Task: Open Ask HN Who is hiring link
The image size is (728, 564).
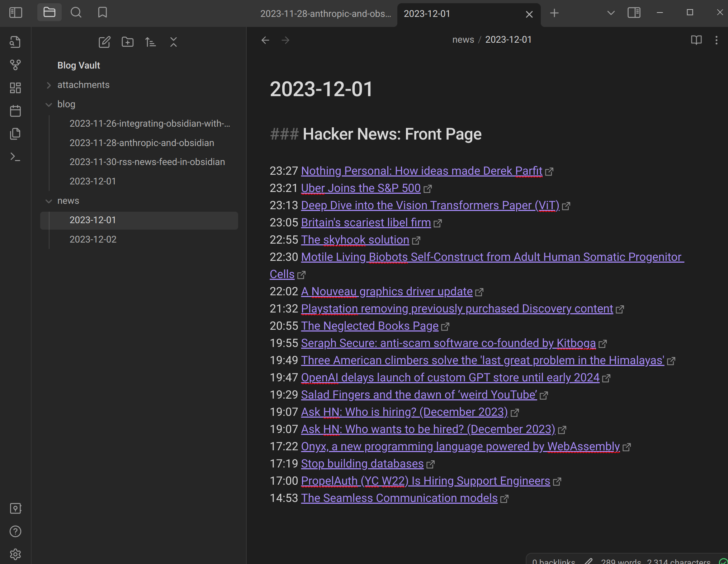Action: pos(404,412)
